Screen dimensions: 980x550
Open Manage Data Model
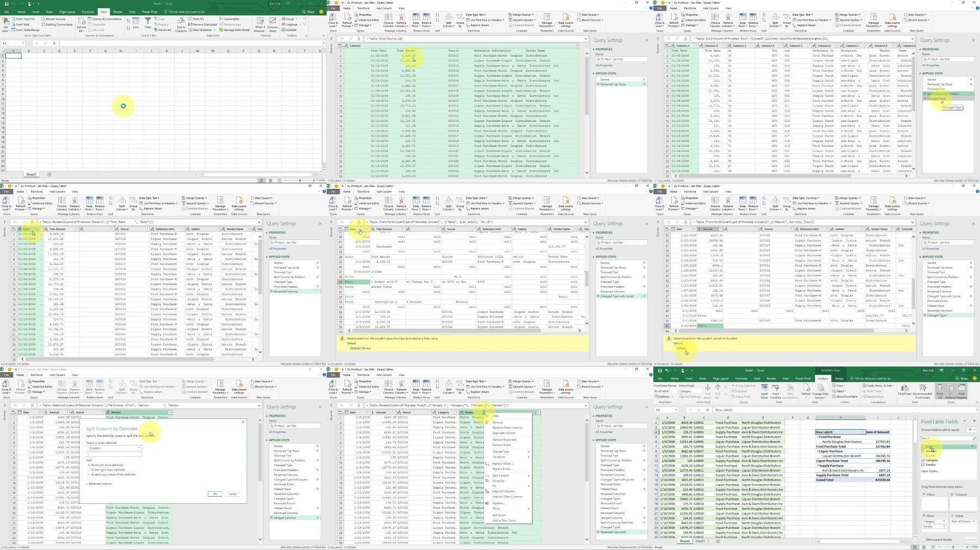point(234,30)
